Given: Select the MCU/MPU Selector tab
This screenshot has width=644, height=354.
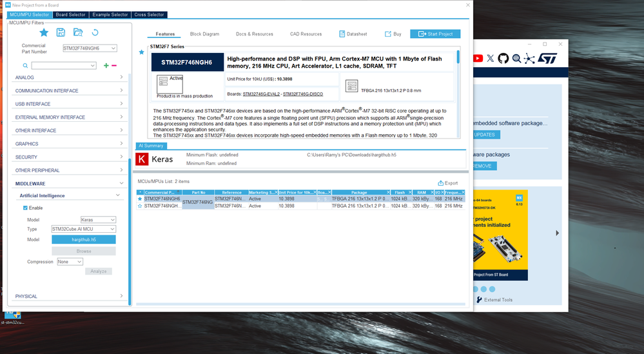Looking at the screenshot, I should pyautogui.click(x=29, y=15).
